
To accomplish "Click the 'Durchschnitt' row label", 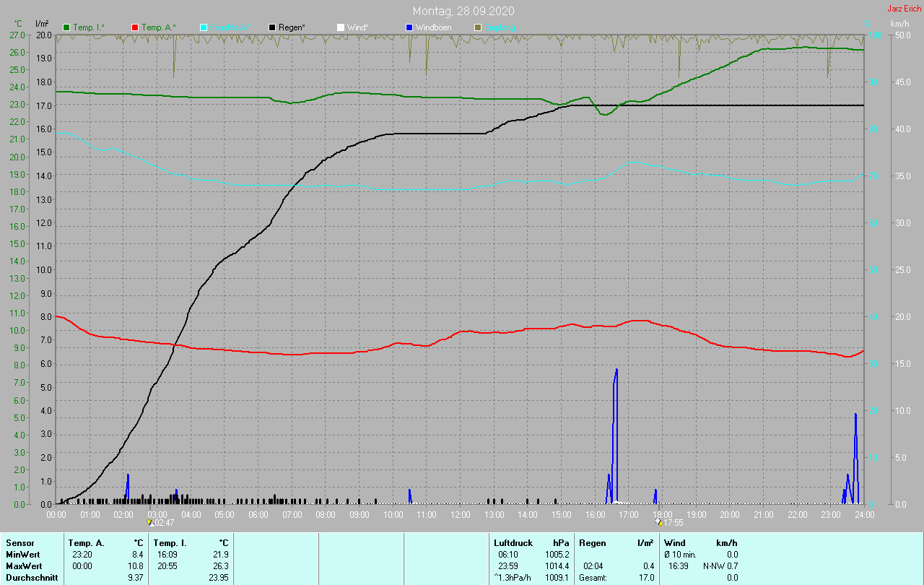I will tap(31, 578).
